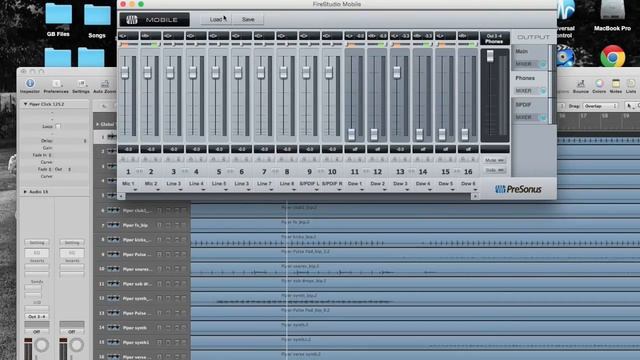
Task: Open the Lists icon in Logic toolbar
Action: [x=631, y=86]
